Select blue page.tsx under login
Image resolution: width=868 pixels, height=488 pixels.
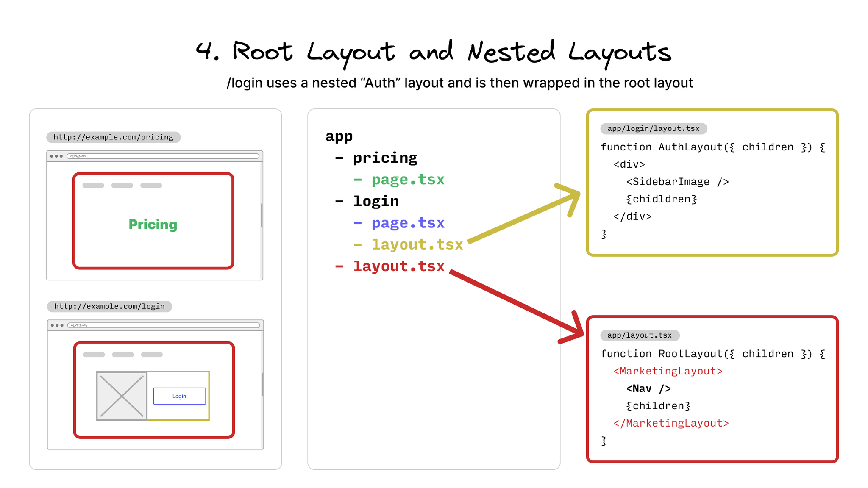click(408, 223)
